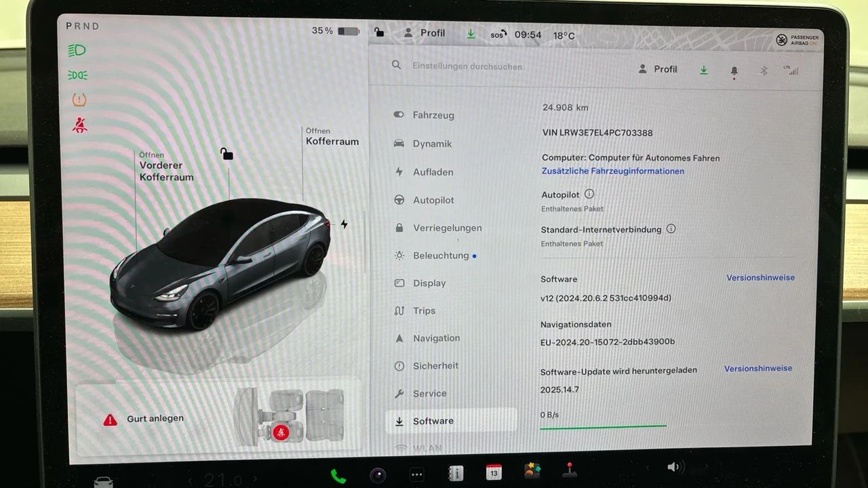Show info about the Autopilot package
The image size is (868, 488).
(x=589, y=195)
